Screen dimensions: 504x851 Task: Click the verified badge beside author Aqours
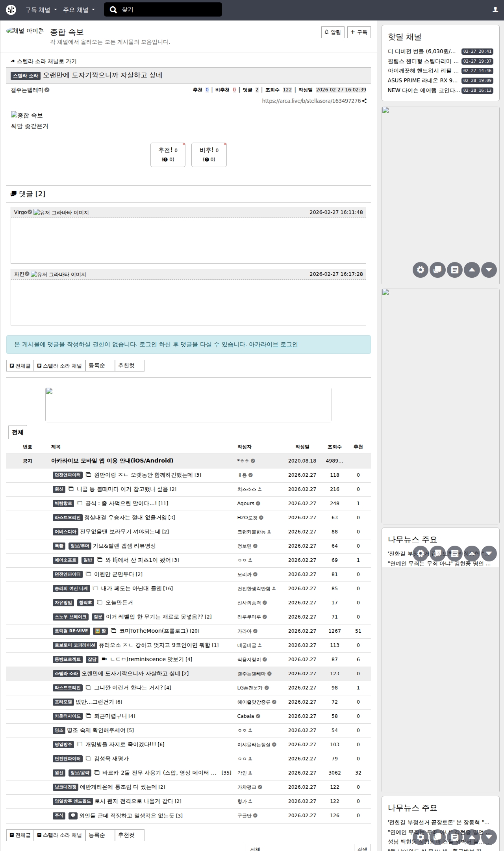(258, 504)
